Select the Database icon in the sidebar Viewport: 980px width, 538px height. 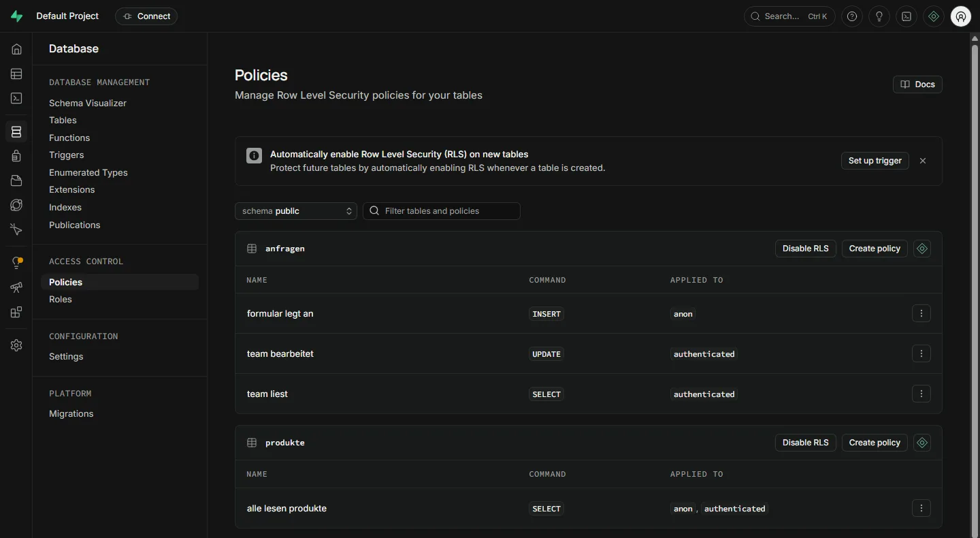point(16,131)
